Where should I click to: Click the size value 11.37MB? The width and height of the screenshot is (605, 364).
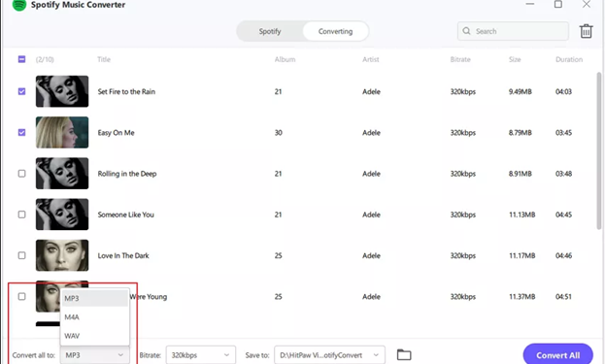pos(521,296)
